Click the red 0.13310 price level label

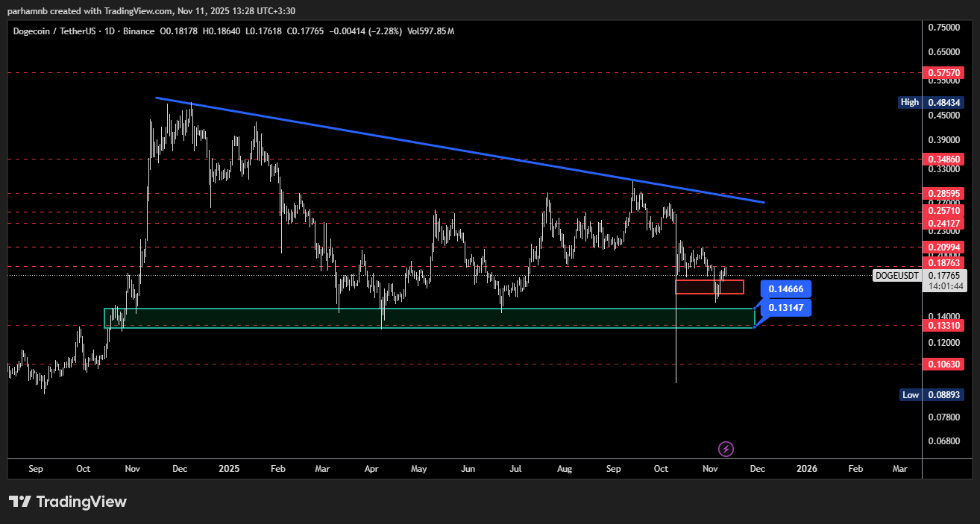tap(943, 326)
